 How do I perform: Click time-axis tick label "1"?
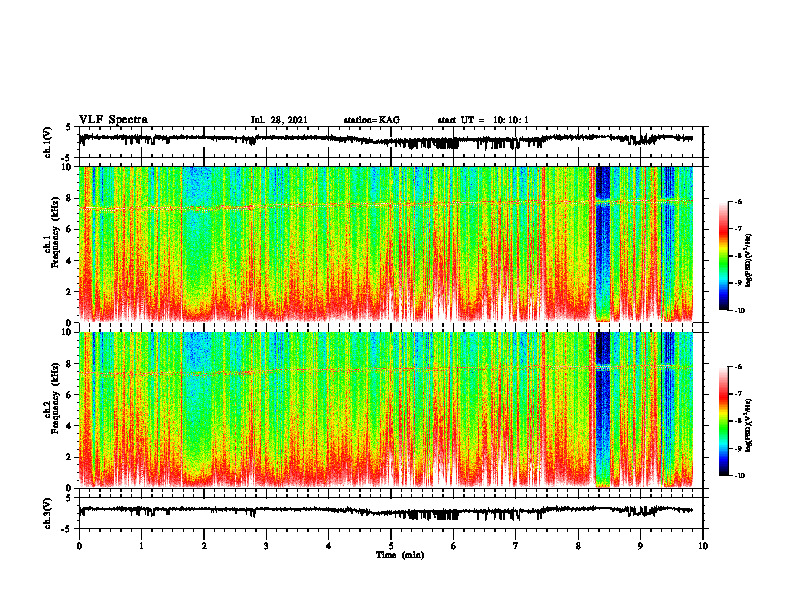[141, 546]
